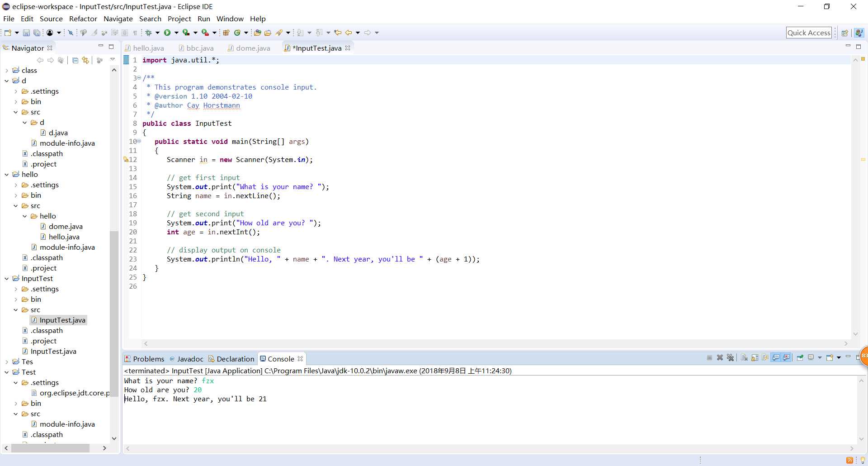
Task: Click the Open Type icon
Action: click(258, 33)
